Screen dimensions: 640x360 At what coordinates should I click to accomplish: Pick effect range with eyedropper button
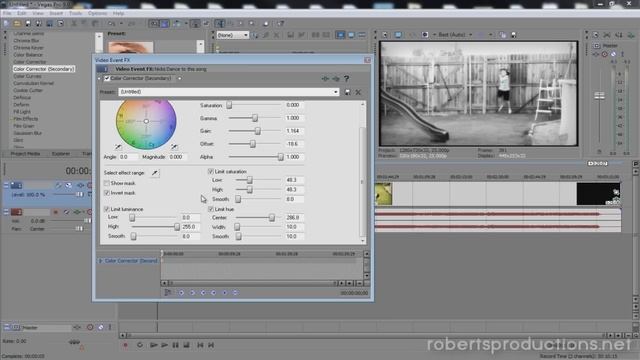click(x=155, y=173)
